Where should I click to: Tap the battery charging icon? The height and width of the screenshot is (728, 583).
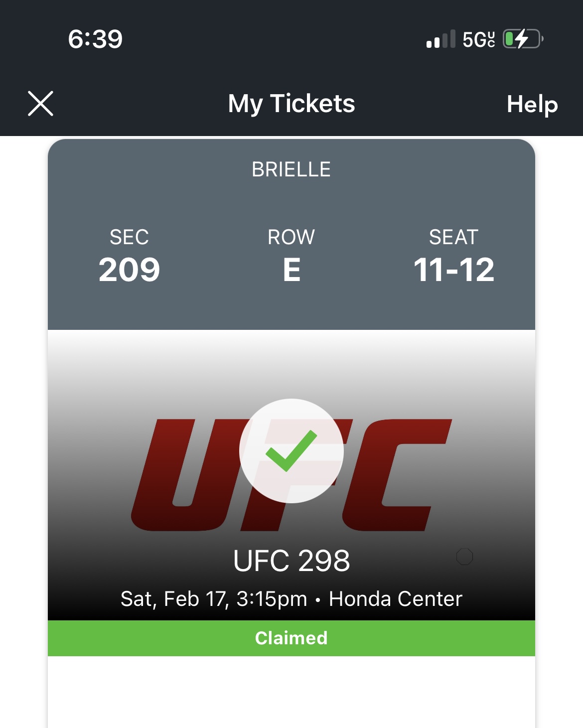pyautogui.click(x=523, y=39)
